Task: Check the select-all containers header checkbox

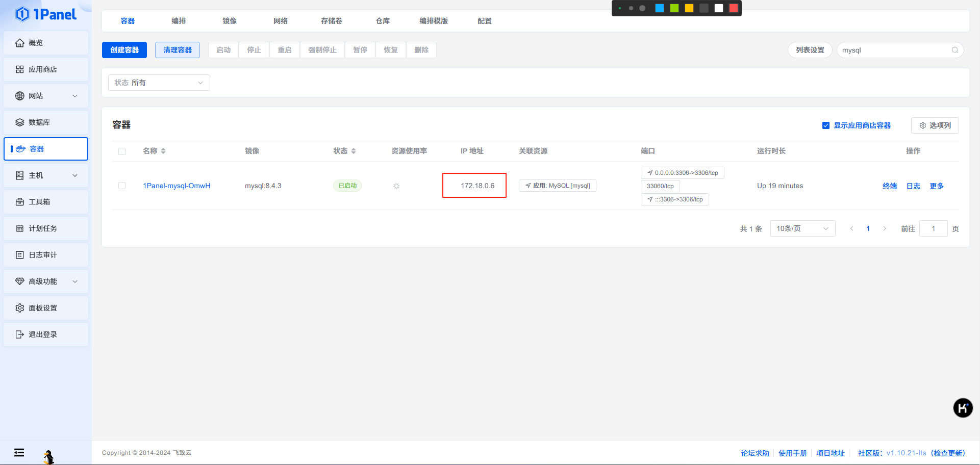Action: point(122,151)
